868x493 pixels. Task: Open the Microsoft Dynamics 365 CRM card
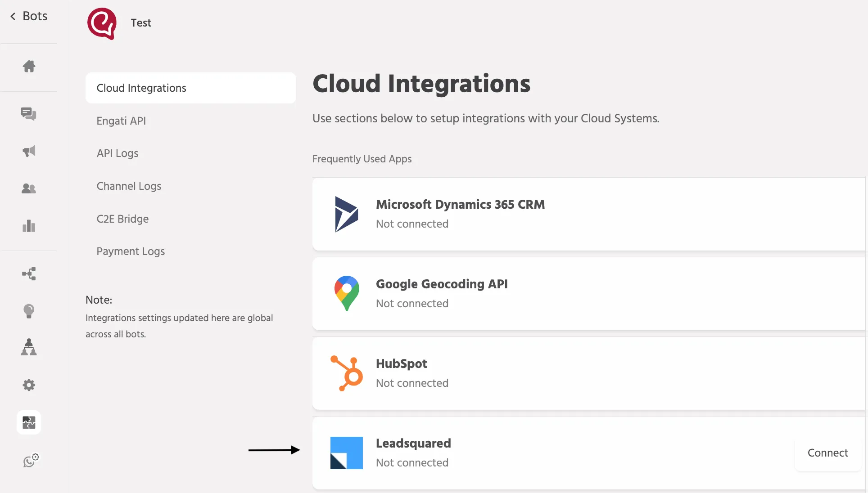(589, 214)
